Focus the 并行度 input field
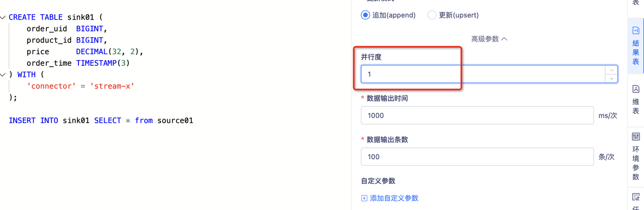The width and height of the screenshot is (644, 210). point(483,74)
